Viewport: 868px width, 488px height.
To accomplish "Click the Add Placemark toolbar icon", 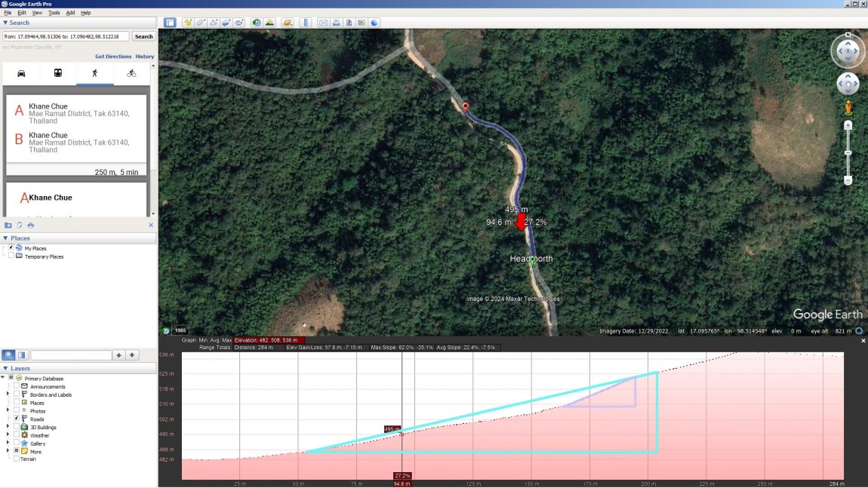I will 187,23.
